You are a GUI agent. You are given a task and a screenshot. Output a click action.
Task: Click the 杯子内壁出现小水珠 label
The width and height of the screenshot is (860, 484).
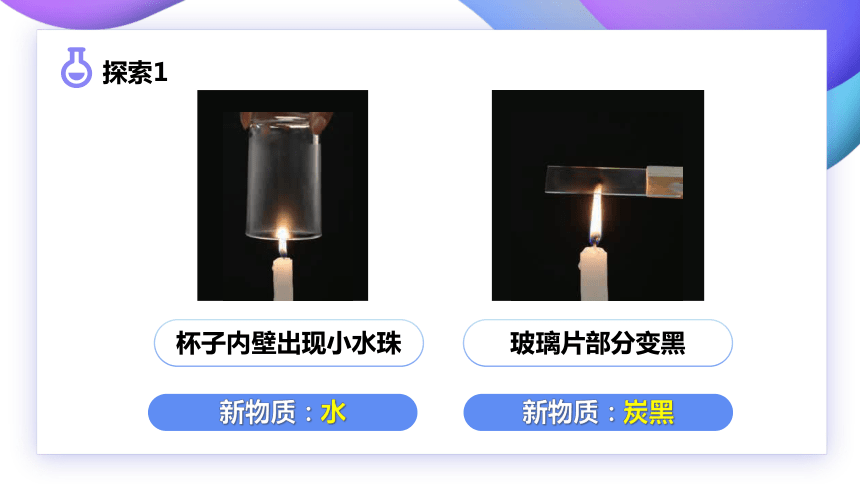click(x=288, y=343)
